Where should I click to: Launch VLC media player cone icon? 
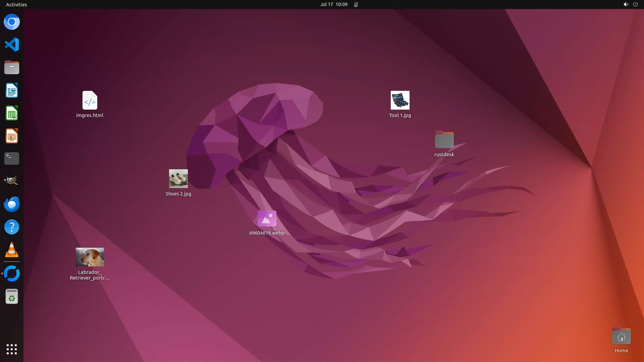(12, 250)
